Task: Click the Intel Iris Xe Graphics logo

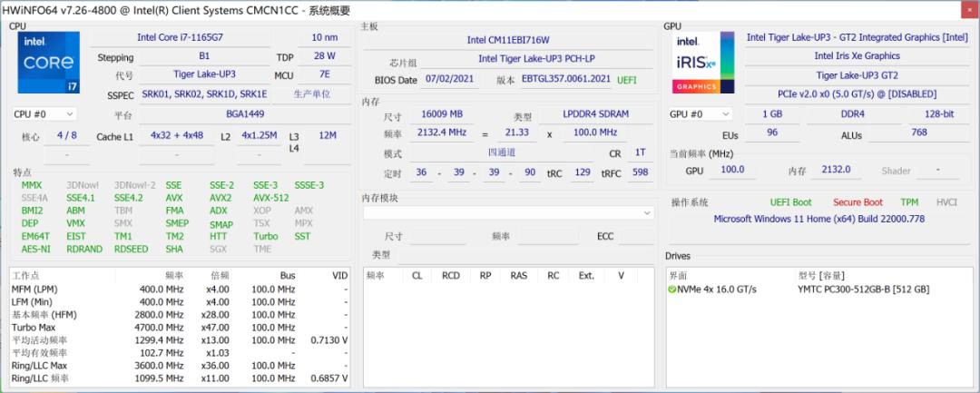Action: click(x=704, y=63)
